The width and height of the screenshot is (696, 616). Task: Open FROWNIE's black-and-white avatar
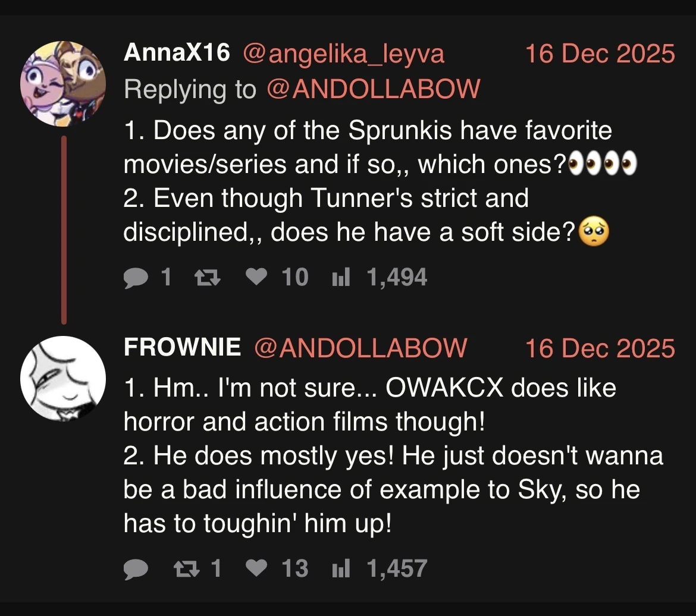pyautogui.click(x=63, y=378)
